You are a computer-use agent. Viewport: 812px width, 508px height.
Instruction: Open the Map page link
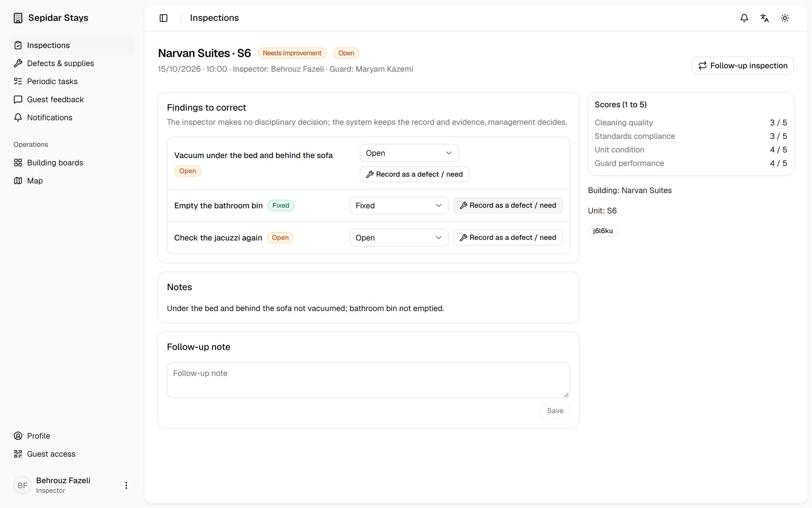tap(72, 180)
